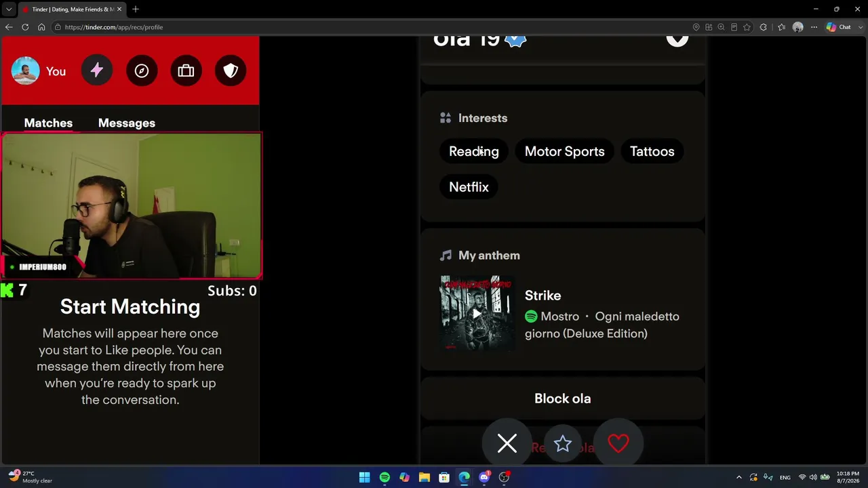Click the My anthem music note icon
This screenshot has width=868, height=488.
coord(446,256)
